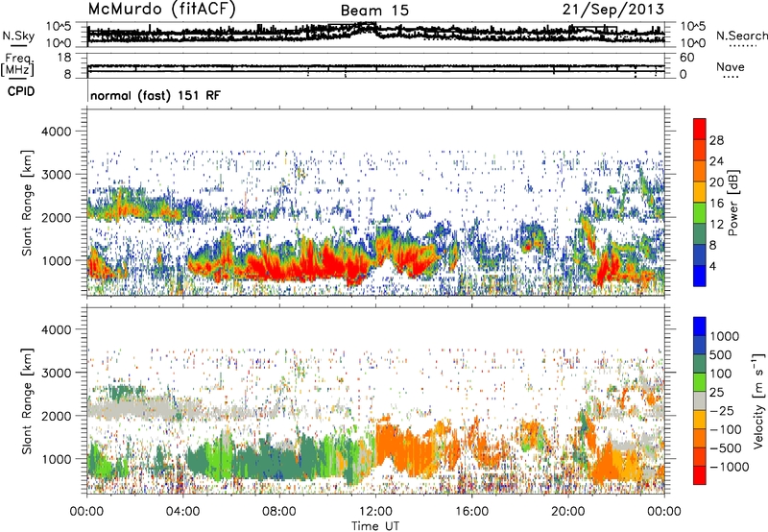The height and width of the screenshot is (532, 768).
Task: Click the 'Slant Range [km]' label of power panel
Action: [x=28, y=203]
